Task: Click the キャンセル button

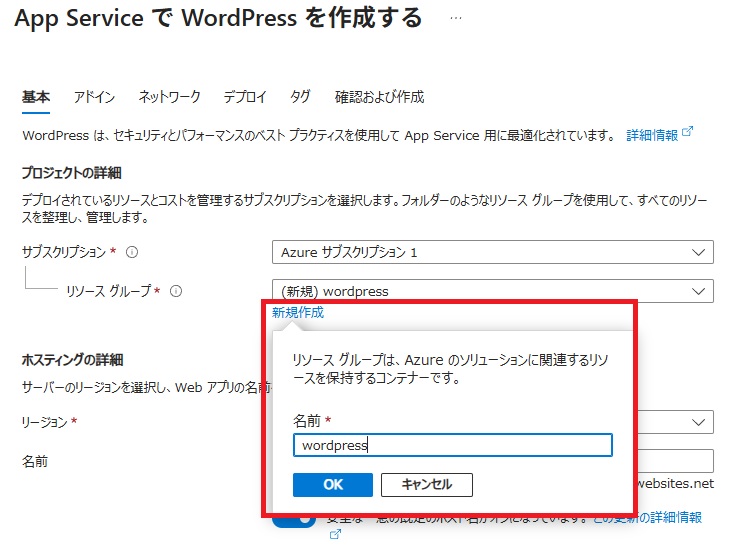Action: [426, 485]
